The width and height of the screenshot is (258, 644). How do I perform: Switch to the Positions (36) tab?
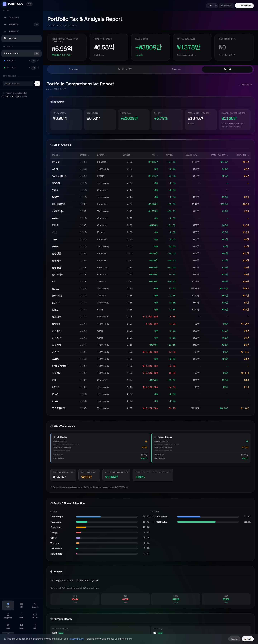click(x=125, y=69)
